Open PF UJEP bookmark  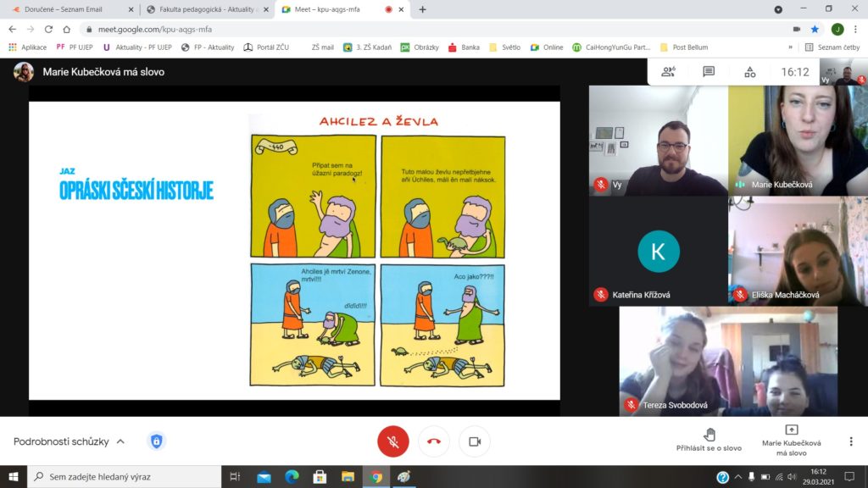point(75,47)
